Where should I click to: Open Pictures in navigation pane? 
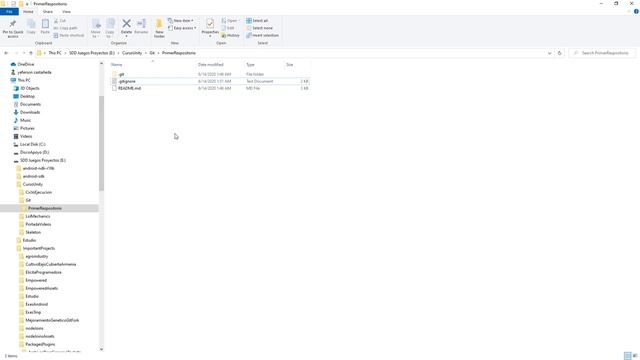pos(27,129)
